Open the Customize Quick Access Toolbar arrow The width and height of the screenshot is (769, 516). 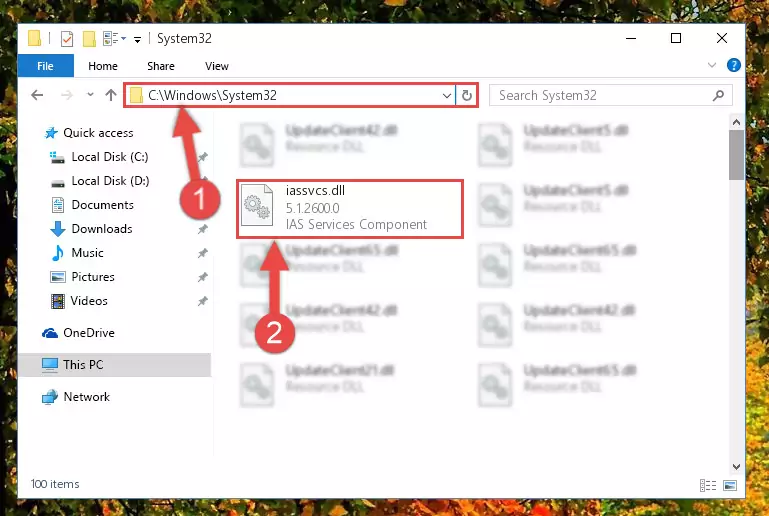137,39
